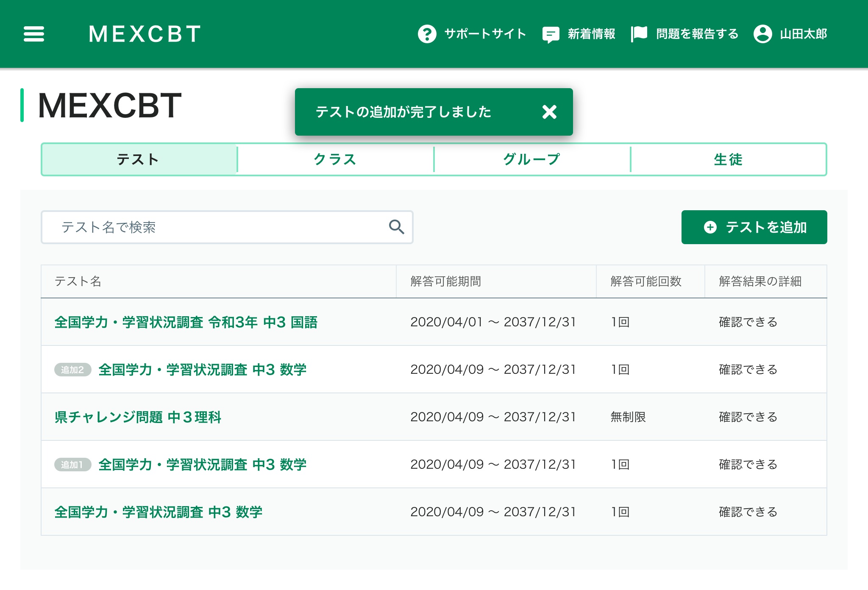This screenshot has height=590, width=868.
Task: Open the 新着情報 link
Action: pos(591,34)
